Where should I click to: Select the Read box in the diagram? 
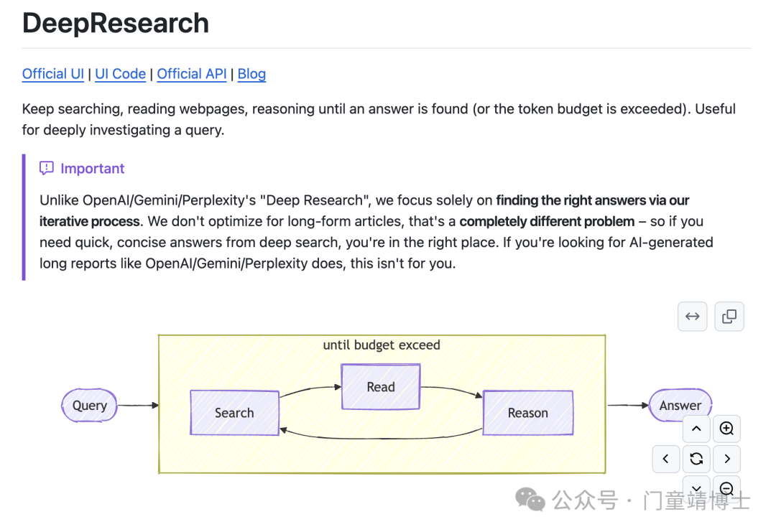coord(381,387)
